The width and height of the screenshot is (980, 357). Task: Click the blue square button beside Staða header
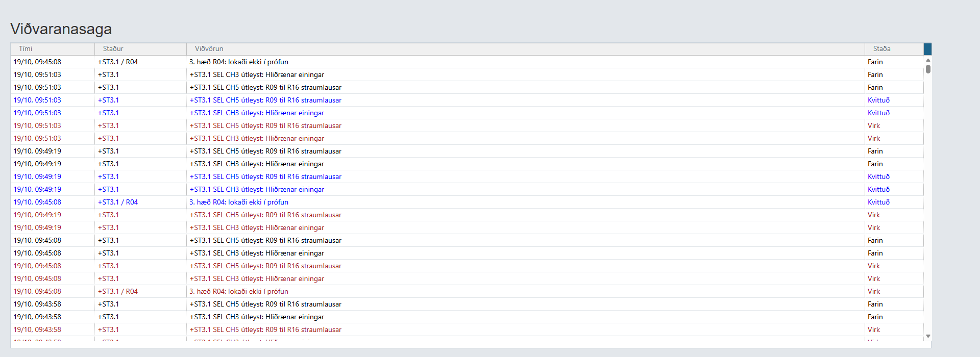click(x=927, y=49)
